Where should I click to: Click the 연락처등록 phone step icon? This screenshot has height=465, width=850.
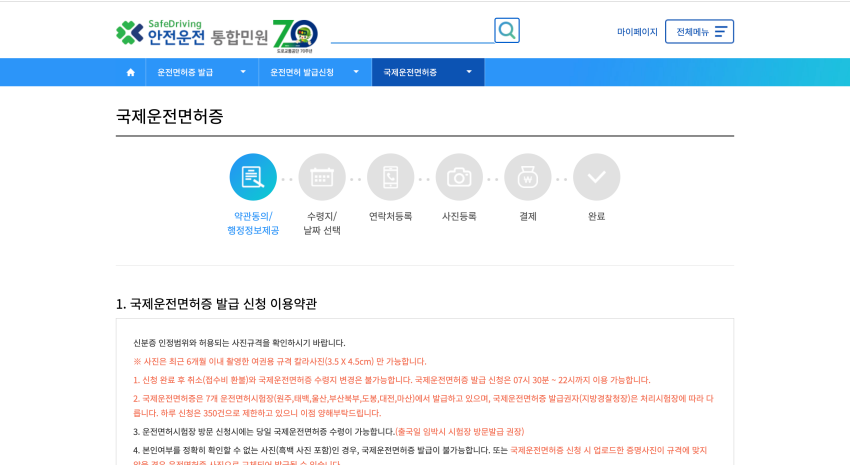[390, 177]
